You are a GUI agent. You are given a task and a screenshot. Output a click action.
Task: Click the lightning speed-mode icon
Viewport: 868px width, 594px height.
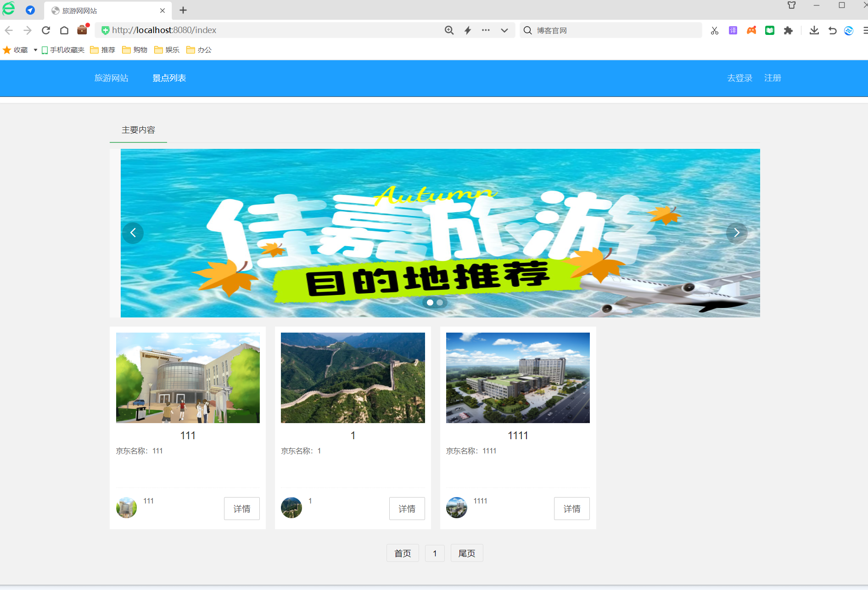467,30
